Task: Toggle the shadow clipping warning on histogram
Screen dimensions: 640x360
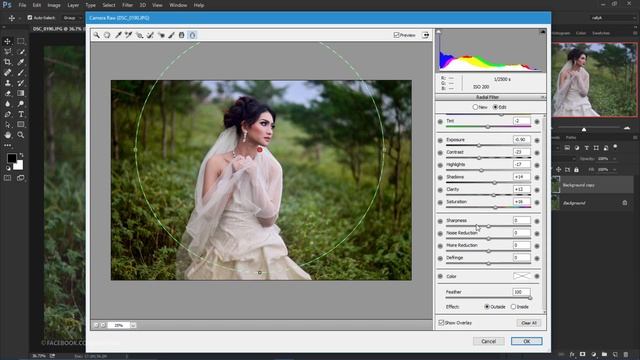Action: point(439,32)
